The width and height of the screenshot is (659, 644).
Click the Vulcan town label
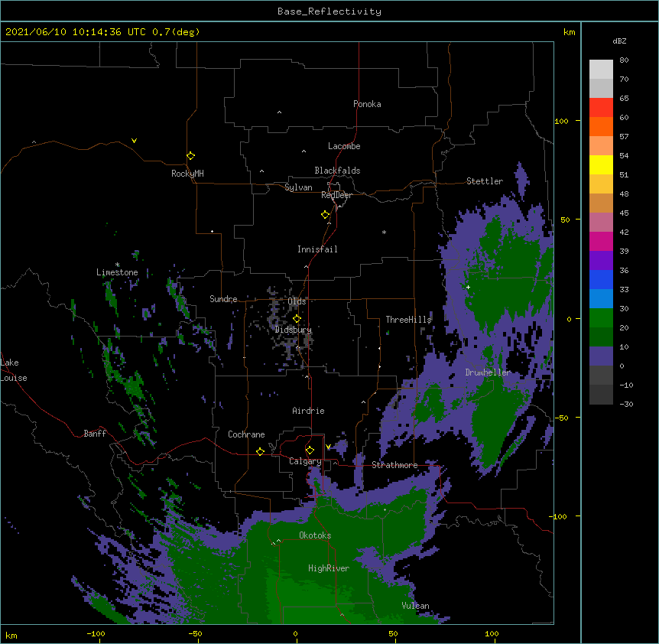click(x=415, y=606)
